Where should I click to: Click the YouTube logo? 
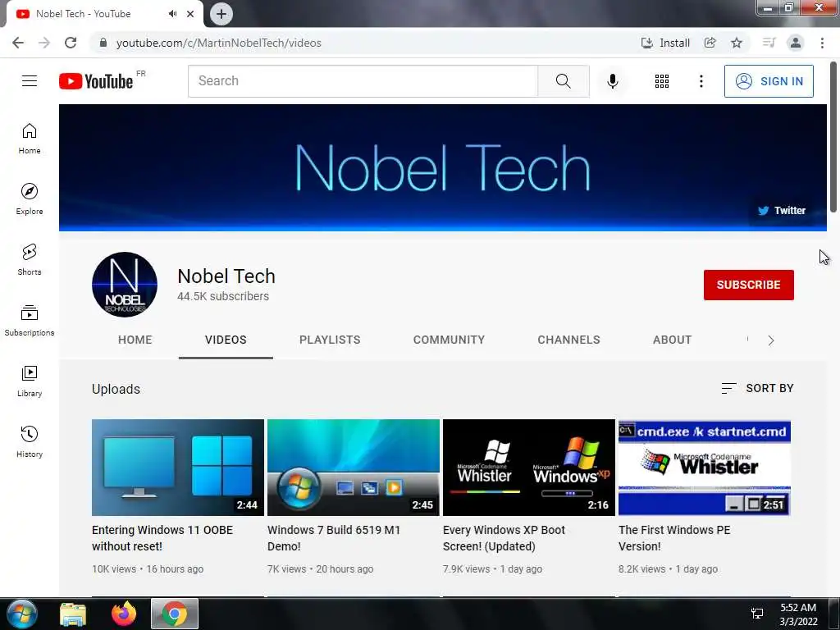[x=96, y=81]
